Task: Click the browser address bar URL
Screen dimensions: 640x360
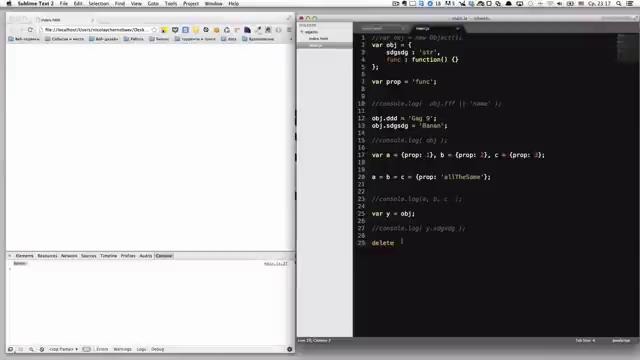Action: coord(94,30)
